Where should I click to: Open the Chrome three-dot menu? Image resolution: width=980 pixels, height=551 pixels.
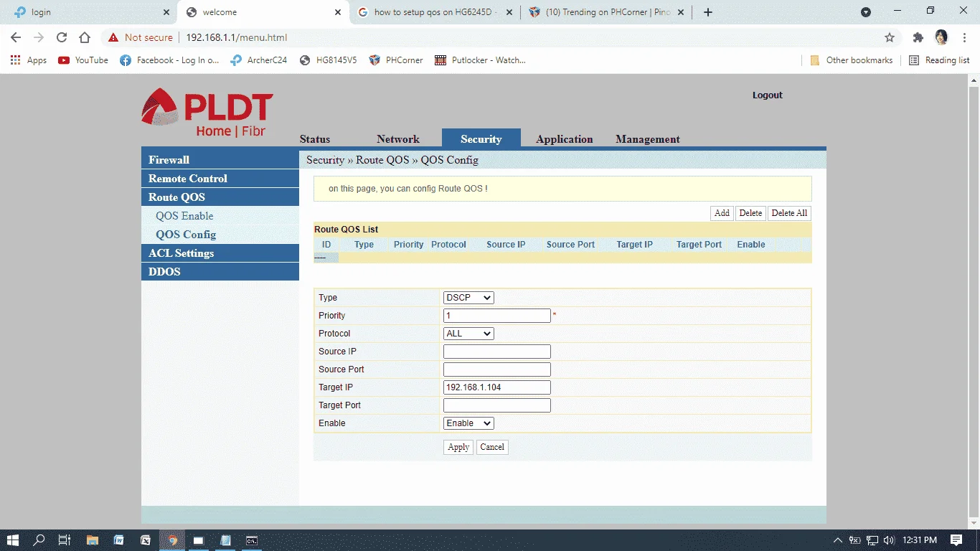tap(964, 37)
